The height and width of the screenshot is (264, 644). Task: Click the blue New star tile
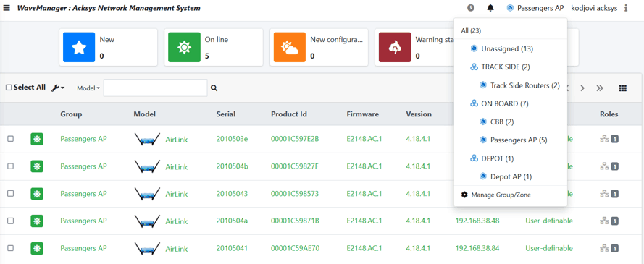tap(79, 47)
